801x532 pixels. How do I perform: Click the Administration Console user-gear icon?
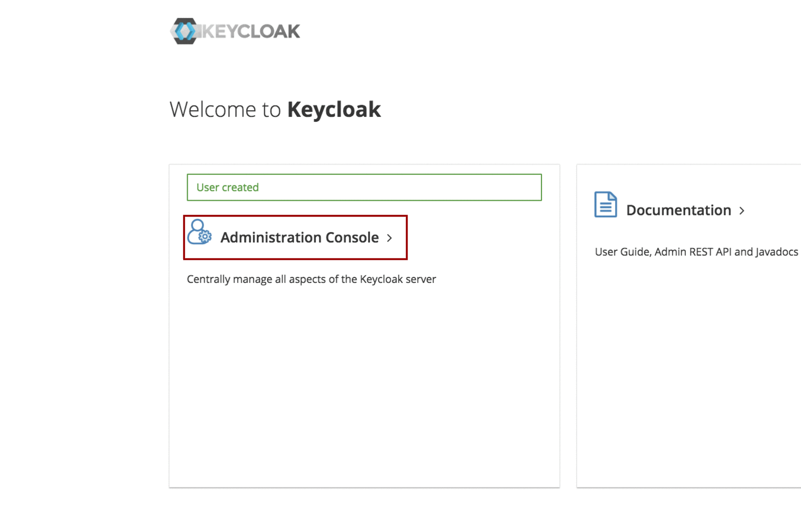(199, 233)
